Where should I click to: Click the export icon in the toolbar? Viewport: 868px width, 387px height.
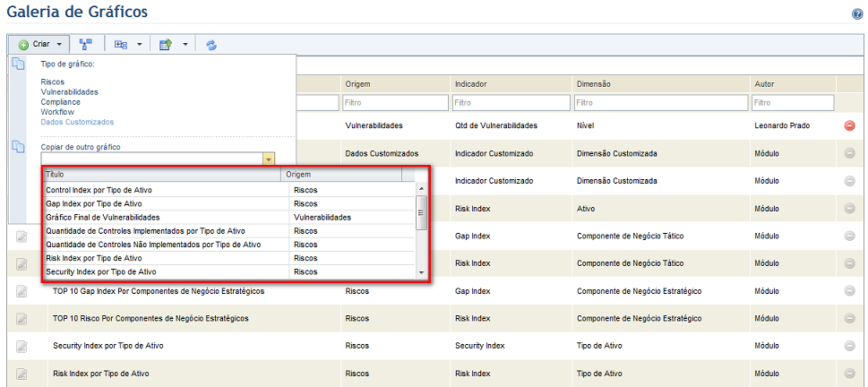pyautogui.click(x=166, y=45)
